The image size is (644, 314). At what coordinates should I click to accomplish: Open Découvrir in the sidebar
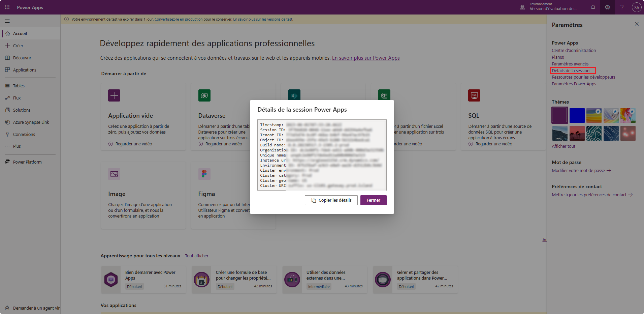click(30, 58)
